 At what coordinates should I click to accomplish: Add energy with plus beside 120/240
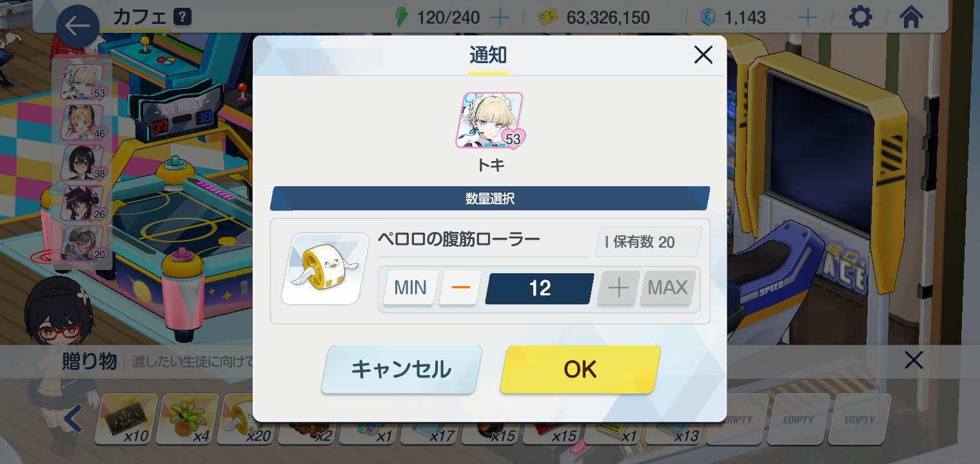pos(500,17)
